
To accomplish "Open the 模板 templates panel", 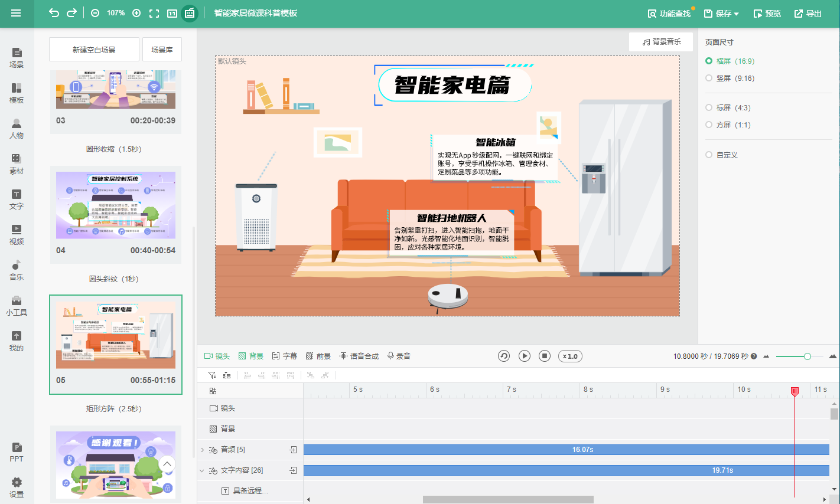I will pos(17,93).
